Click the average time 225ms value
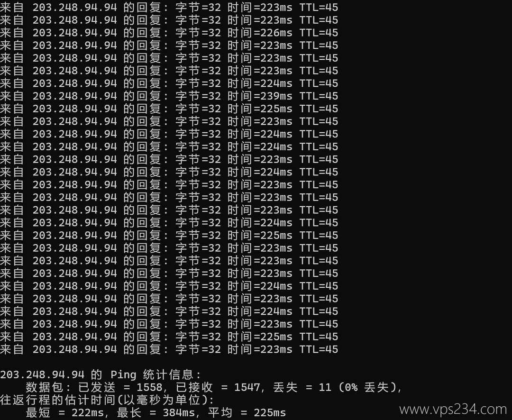This screenshot has width=512, height=420. (x=270, y=413)
